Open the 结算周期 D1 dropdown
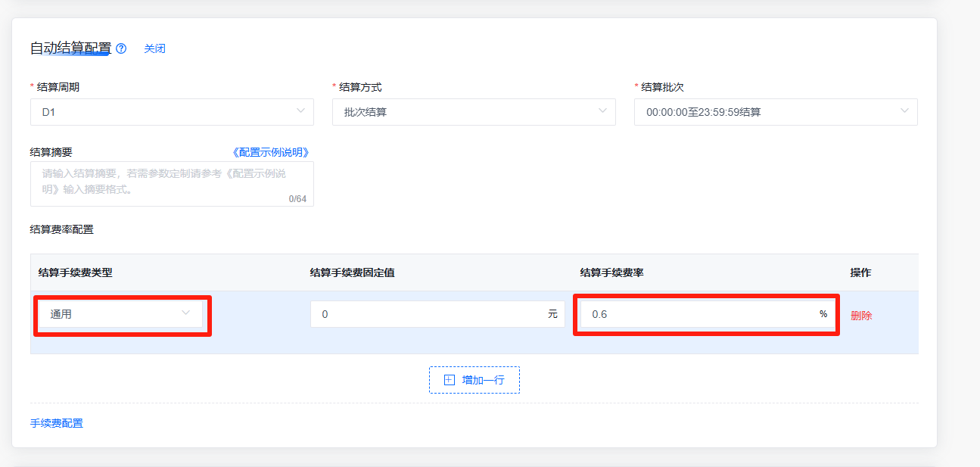Viewport: 980px width, 467px height. (x=172, y=112)
